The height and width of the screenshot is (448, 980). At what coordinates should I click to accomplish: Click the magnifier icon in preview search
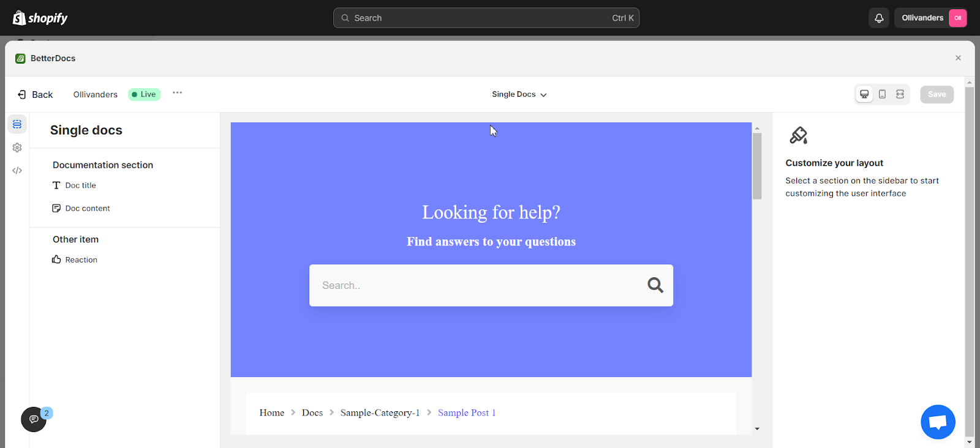tap(655, 285)
